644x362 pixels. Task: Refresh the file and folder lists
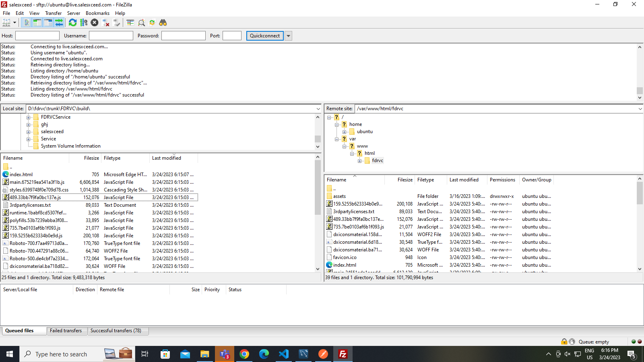coord(72,23)
